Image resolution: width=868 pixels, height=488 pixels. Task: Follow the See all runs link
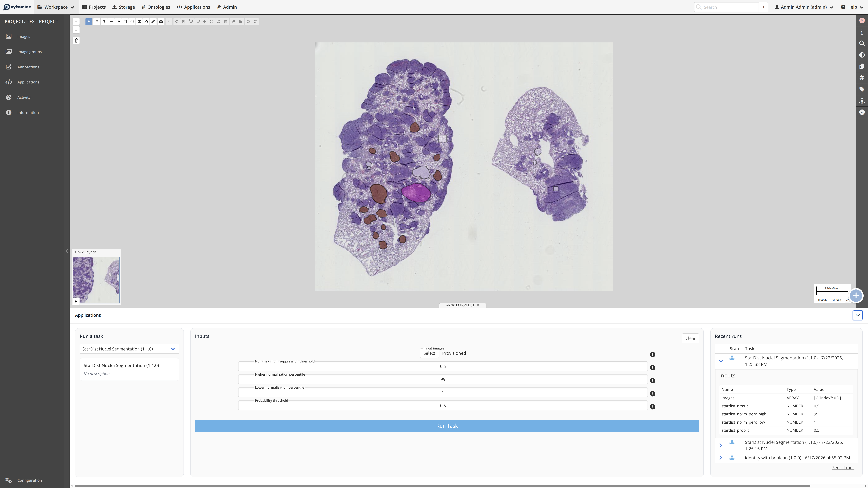click(843, 468)
